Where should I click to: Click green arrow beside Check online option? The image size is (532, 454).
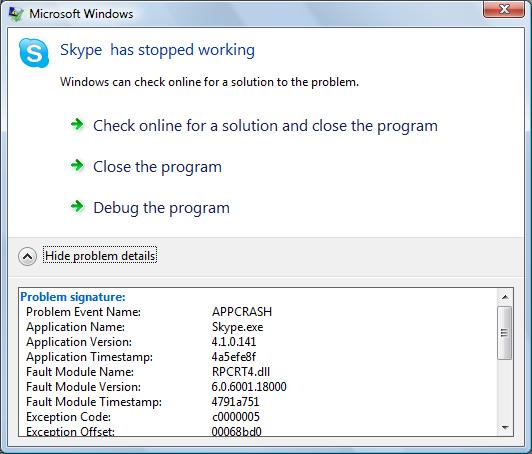(77, 124)
